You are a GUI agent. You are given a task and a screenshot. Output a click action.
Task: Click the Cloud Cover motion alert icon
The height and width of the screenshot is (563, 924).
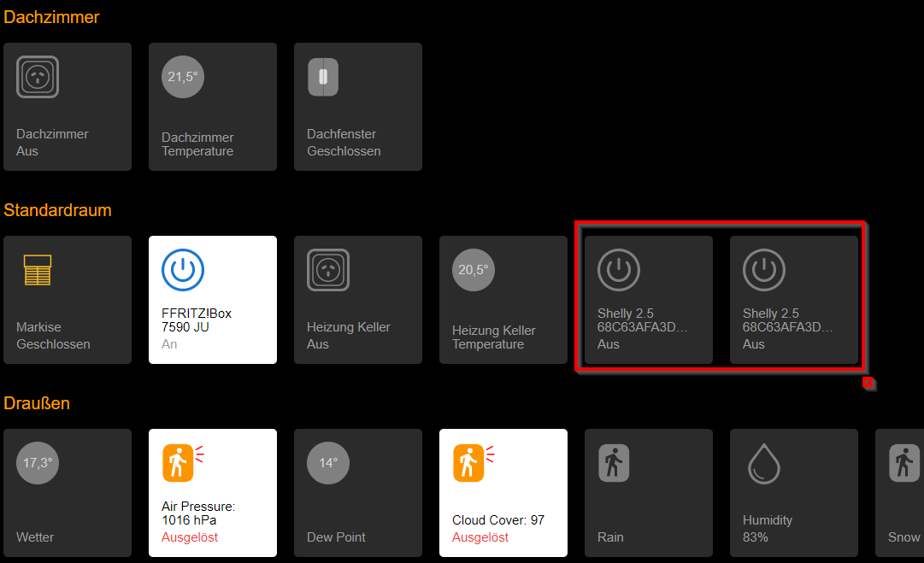point(468,463)
